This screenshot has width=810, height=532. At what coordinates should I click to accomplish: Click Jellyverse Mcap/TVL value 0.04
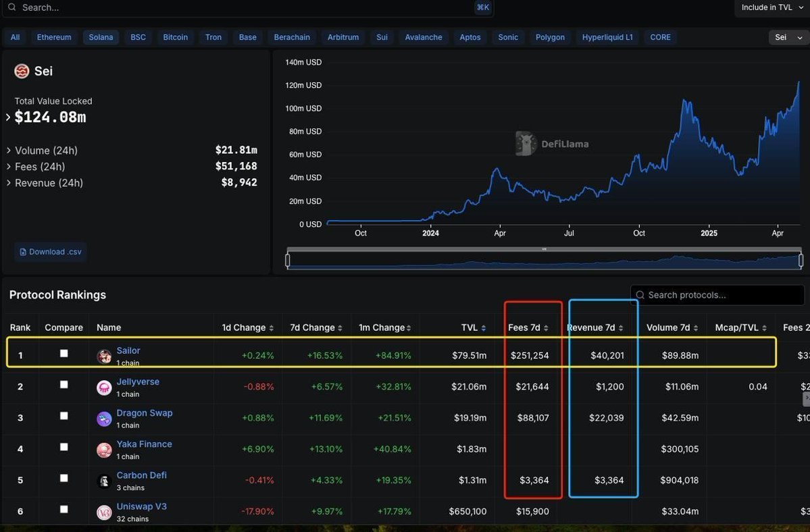pyautogui.click(x=758, y=386)
